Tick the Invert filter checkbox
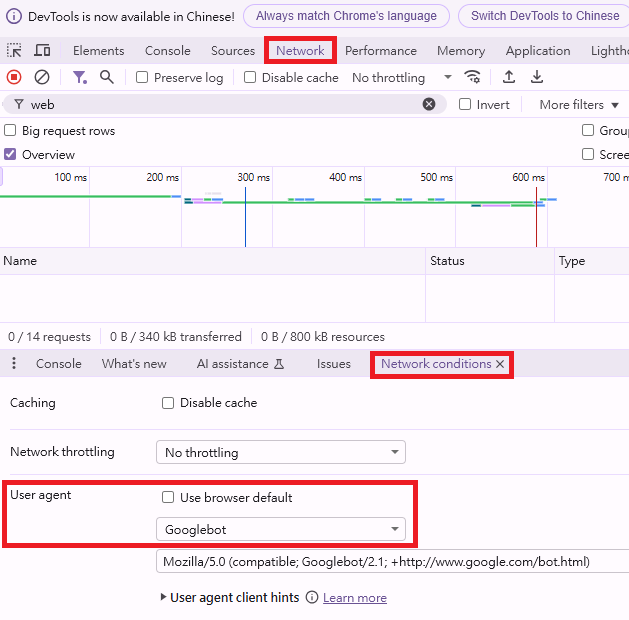Screen dimensions: 629x620 click(465, 104)
